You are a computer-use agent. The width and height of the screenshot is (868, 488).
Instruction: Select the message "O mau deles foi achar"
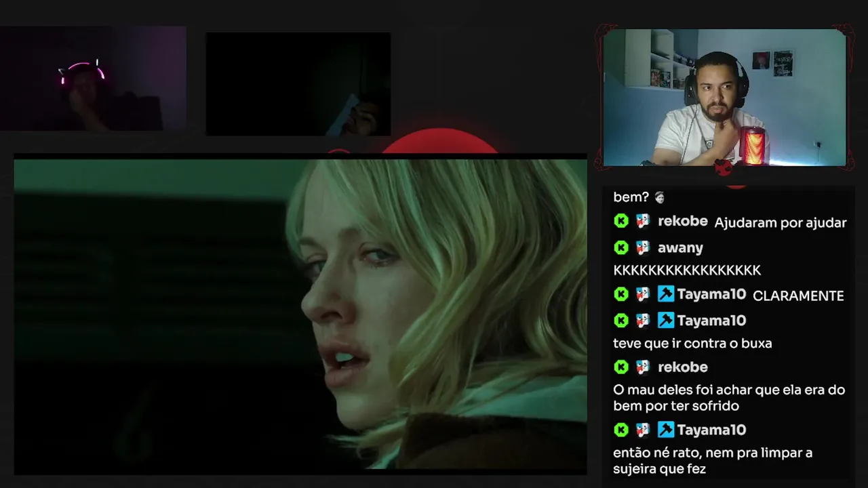[729, 398]
